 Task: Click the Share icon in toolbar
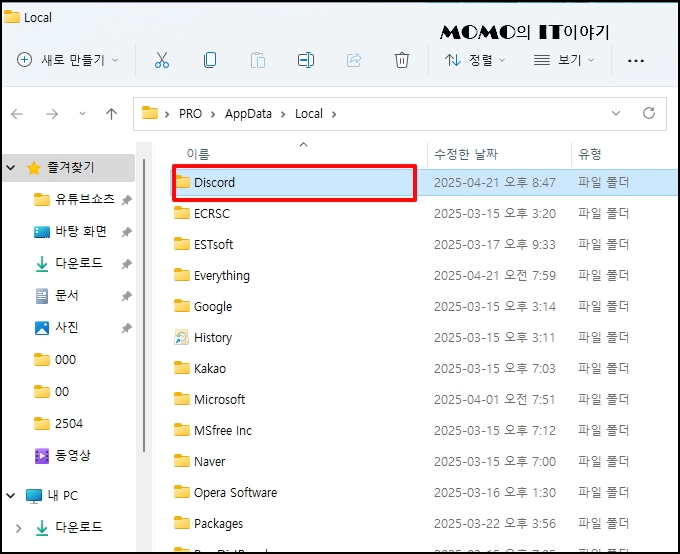pos(354,60)
